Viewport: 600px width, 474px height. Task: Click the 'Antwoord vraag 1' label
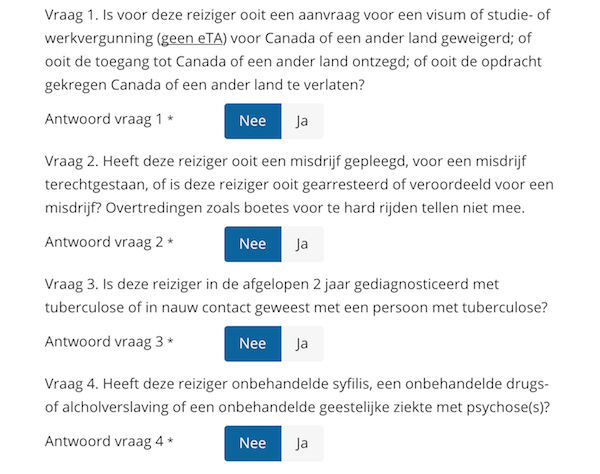[104, 119]
